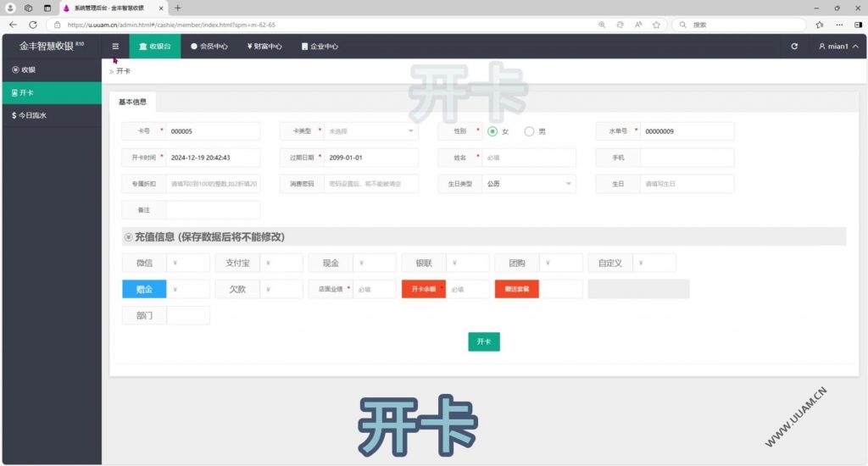Open browser zoom magnifier icon in address bar
The width and height of the screenshot is (868, 466).
coord(602,25)
